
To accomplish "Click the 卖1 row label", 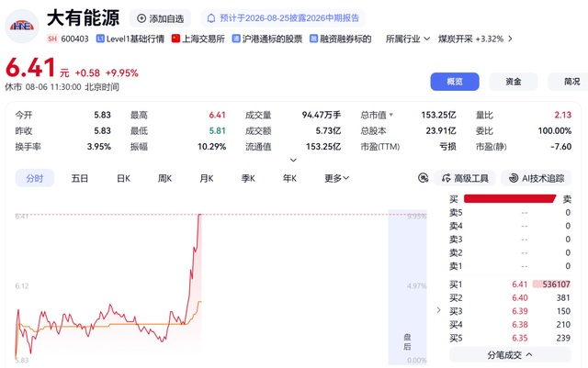I will click(456, 266).
